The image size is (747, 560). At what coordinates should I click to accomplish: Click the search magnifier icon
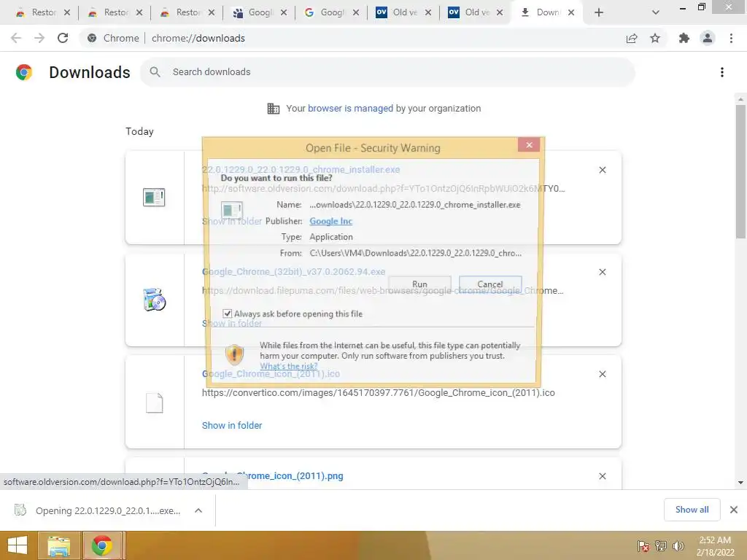tap(155, 72)
